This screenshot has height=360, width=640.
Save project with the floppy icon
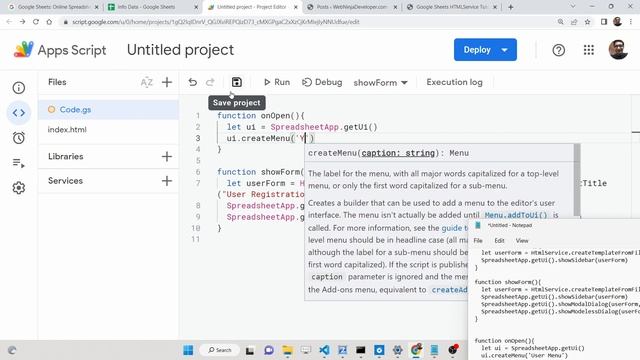pyautogui.click(x=236, y=82)
